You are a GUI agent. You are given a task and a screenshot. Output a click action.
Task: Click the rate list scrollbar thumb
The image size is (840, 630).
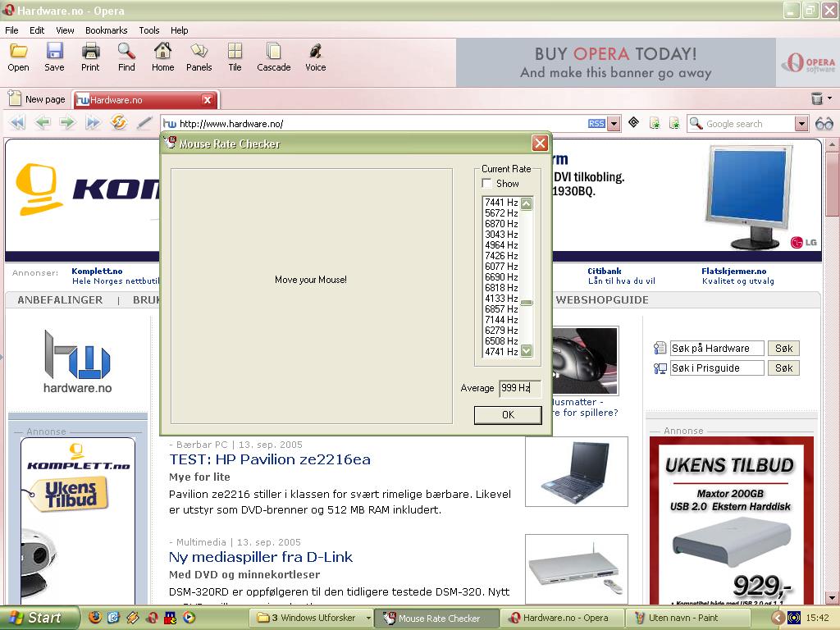click(527, 303)
